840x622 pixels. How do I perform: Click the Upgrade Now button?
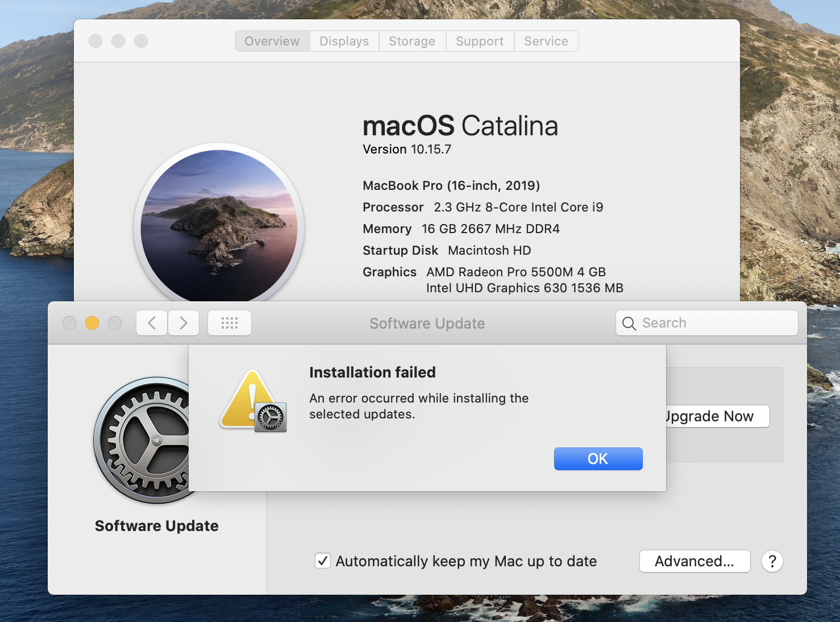(718, 416)
